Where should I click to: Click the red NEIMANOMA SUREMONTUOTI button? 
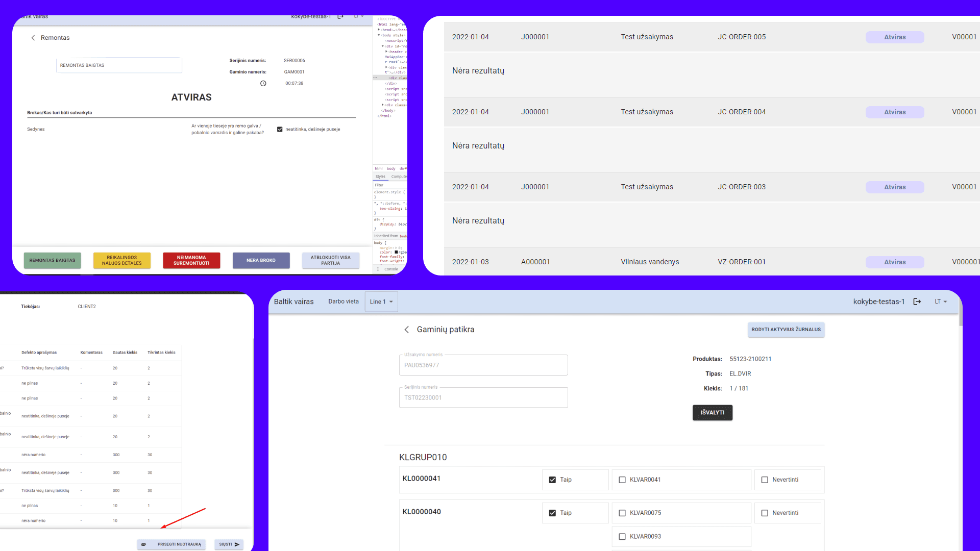coord(191,260)
